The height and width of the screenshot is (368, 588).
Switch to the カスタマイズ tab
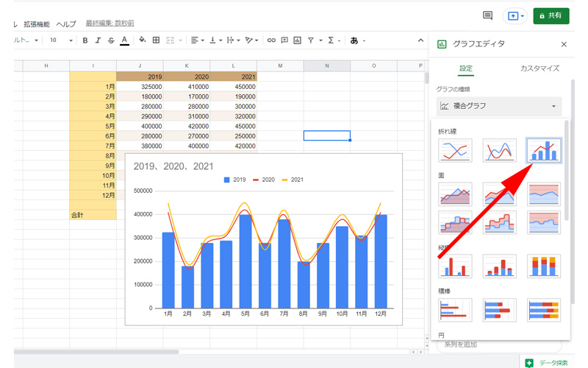[539, 68]
